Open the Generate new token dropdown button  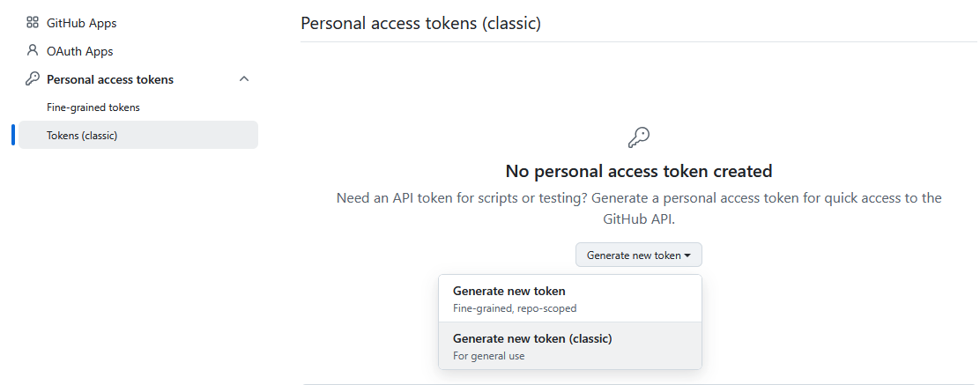point(633,255)
